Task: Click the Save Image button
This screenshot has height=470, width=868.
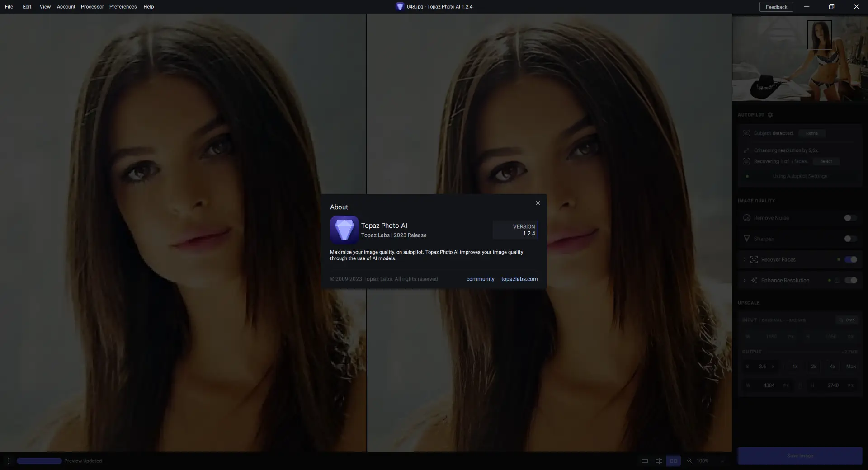Action: 800,456
